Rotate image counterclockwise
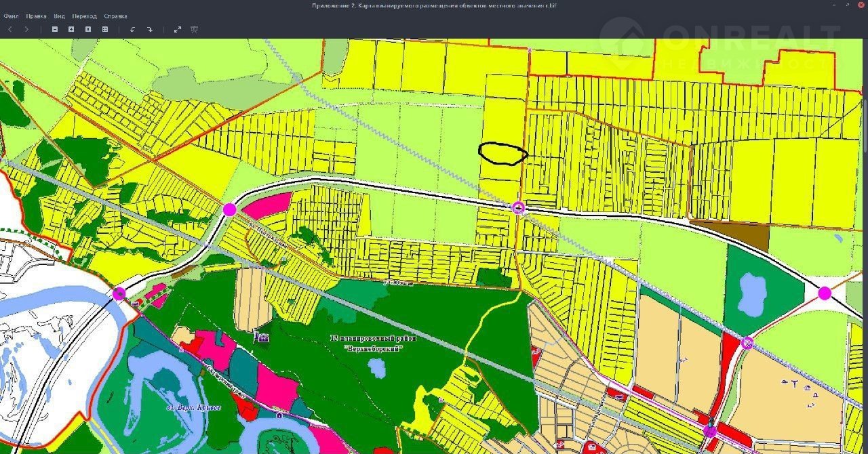 (133, 29)
